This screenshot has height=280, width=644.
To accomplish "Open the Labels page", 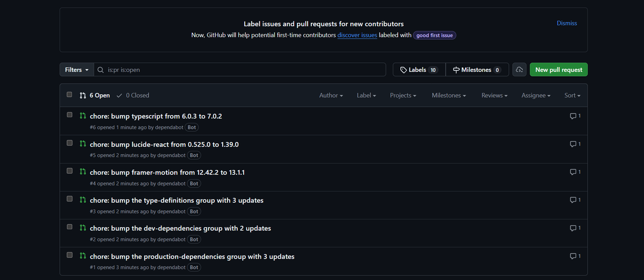I will coord(419,70).
